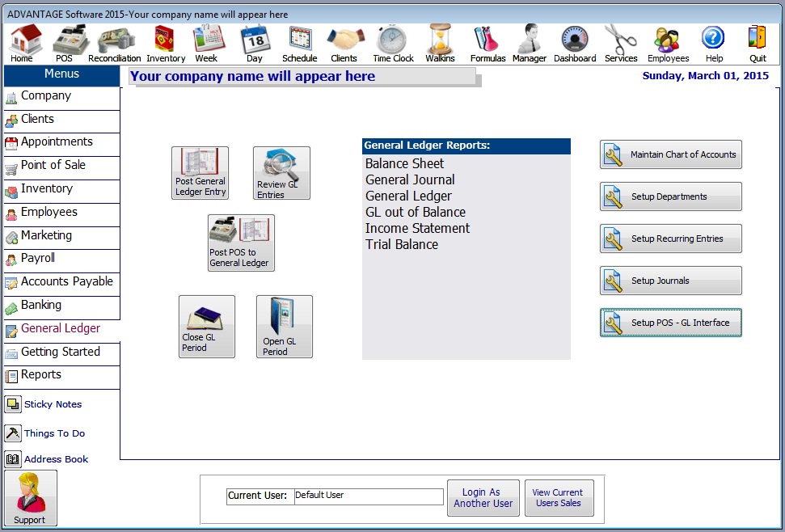
Task: Open Sticky Notes
Action: 44,404
